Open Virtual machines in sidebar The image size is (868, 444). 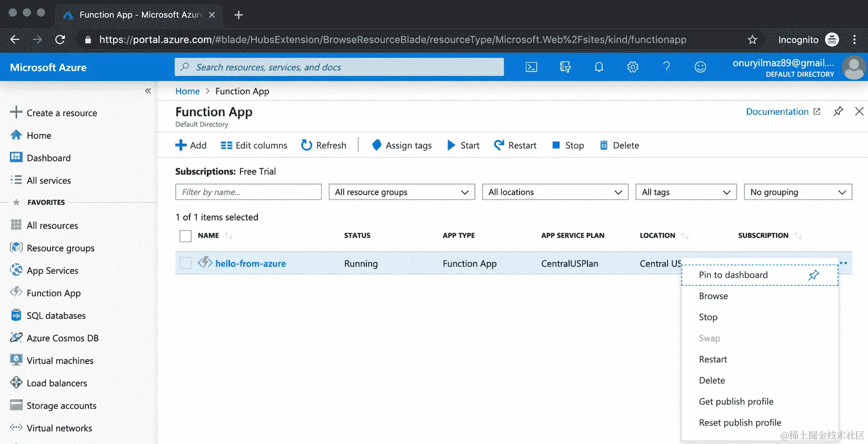[52, 360]
